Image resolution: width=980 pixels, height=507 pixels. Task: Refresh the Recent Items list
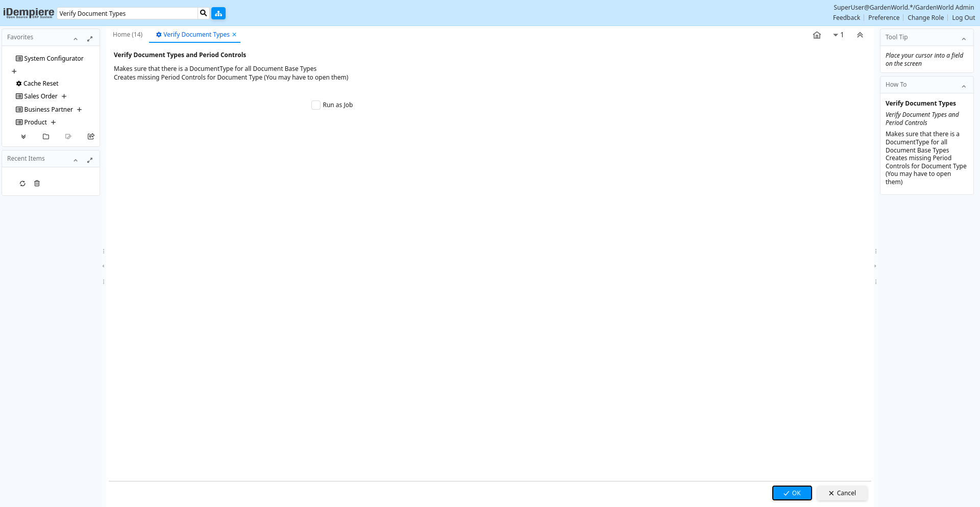click(22, 184)
